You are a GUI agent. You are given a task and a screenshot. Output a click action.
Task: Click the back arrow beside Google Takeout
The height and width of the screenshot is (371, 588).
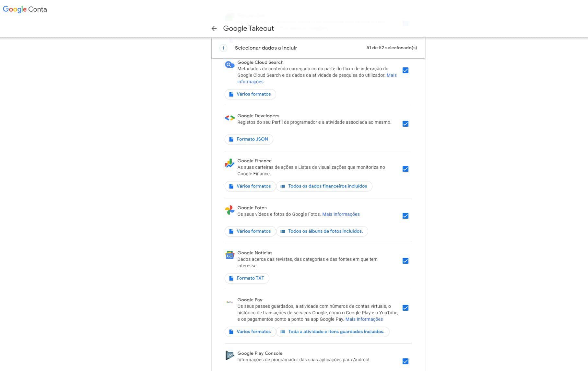(214, 29)
